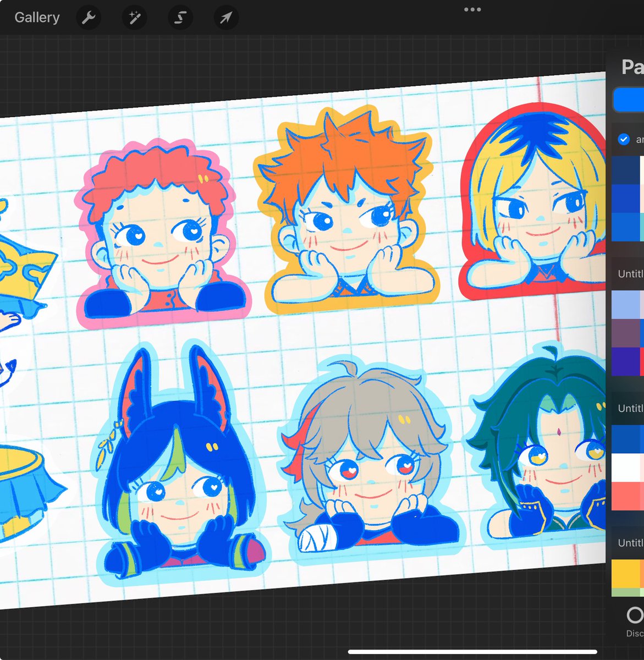This screenshot has width=644, height=660.
Task: Pick the mauve purple swatch
Action: coord(626,333)
